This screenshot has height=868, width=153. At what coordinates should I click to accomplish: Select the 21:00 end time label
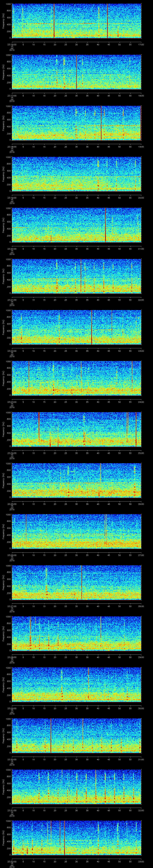point(141,249)
